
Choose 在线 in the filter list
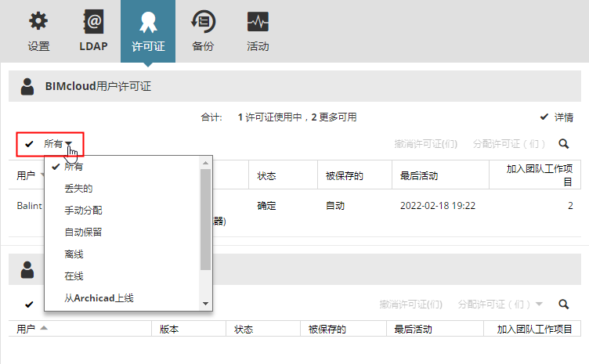74,276
